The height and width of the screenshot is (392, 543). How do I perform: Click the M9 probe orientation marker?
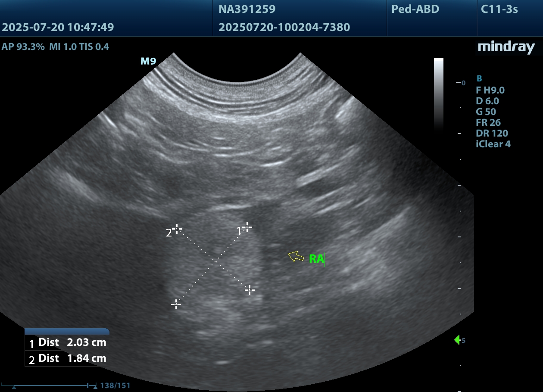(x=148, y=61)
